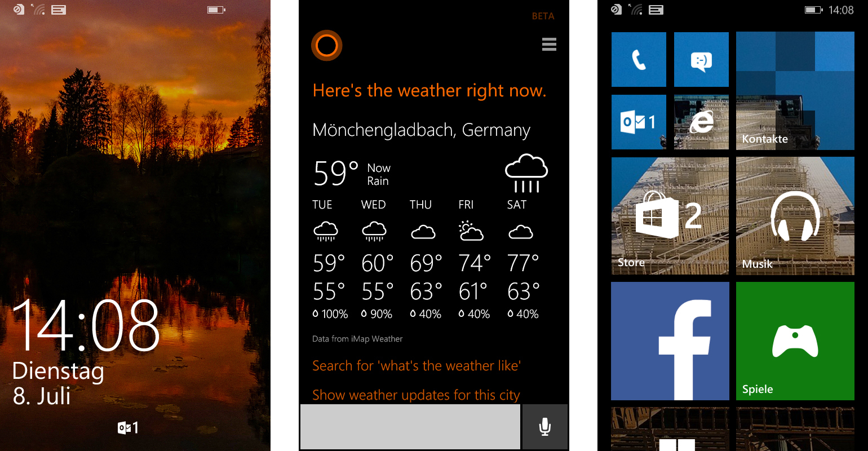868x451 pixels.
Task: Tap the battery icon on start screen
Action: (813, 10)
